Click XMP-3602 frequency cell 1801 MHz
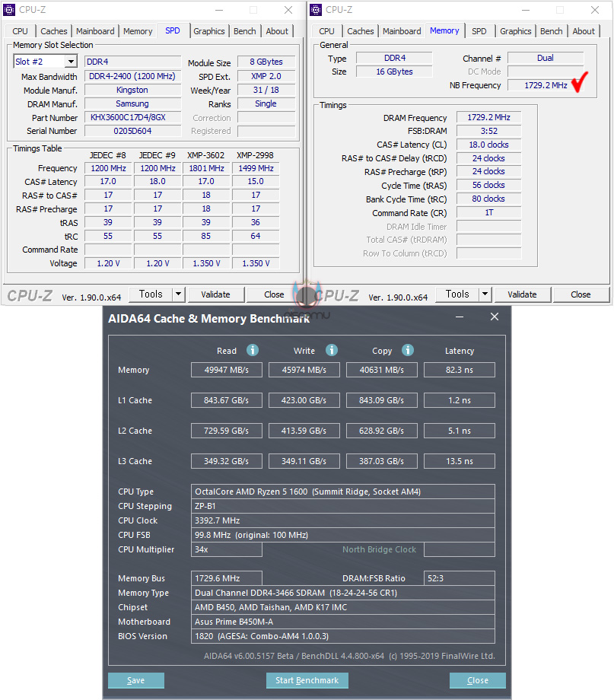This screenshot has height=700, width=614. click(206, 168)
